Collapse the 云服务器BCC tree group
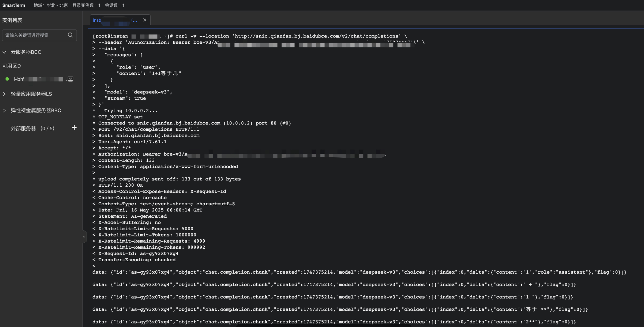Screen dimensions: 644x327 coord(4,52)
